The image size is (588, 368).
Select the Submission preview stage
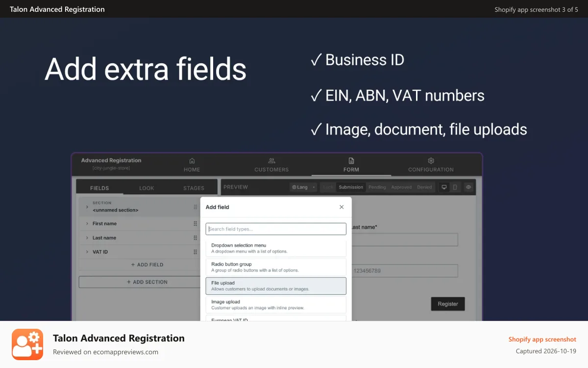[351, 187]
